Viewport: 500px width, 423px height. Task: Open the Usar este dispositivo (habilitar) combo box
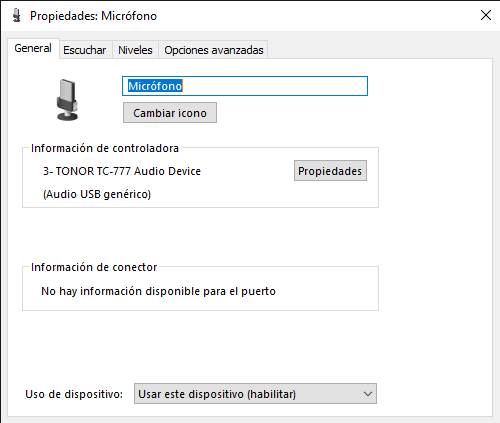point(255,394)
